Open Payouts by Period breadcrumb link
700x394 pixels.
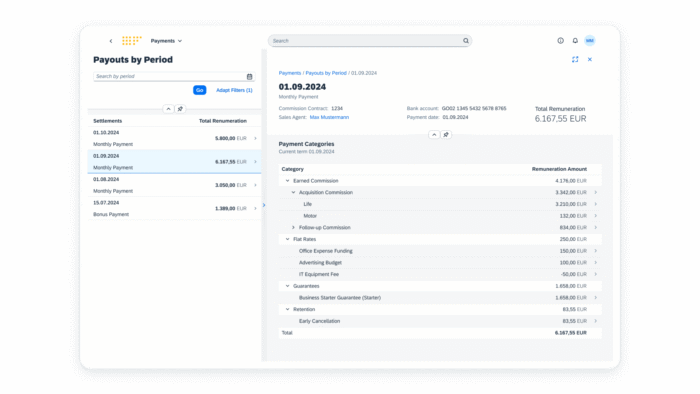tap(326, 73)
